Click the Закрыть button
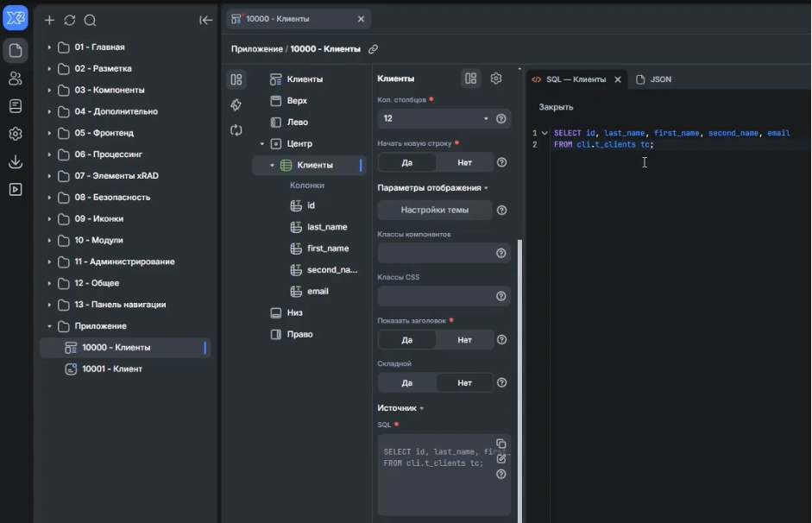This screenshot has width=812, height=523. [x=557, y=107]
